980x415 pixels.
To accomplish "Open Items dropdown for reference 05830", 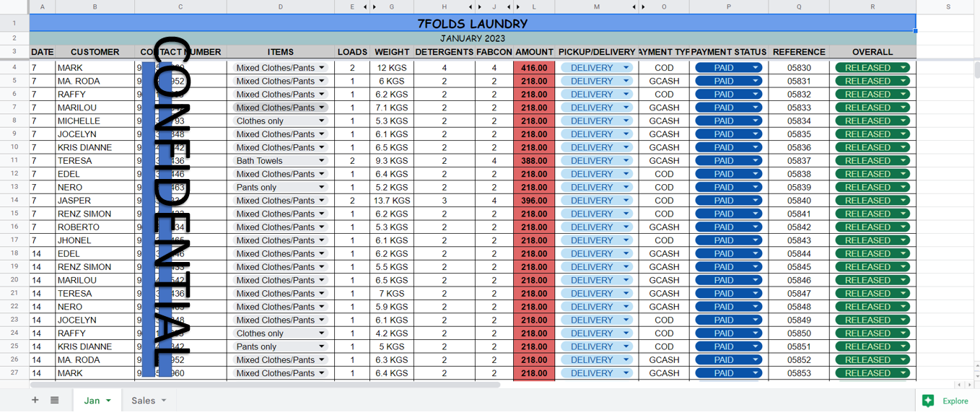I will pyautogui.click(x=322, y=68).
